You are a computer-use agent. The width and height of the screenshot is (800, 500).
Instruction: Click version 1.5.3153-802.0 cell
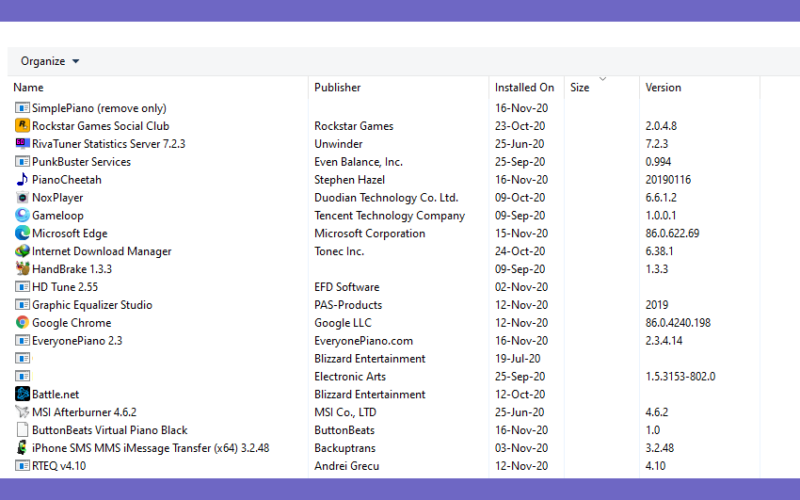680,376
